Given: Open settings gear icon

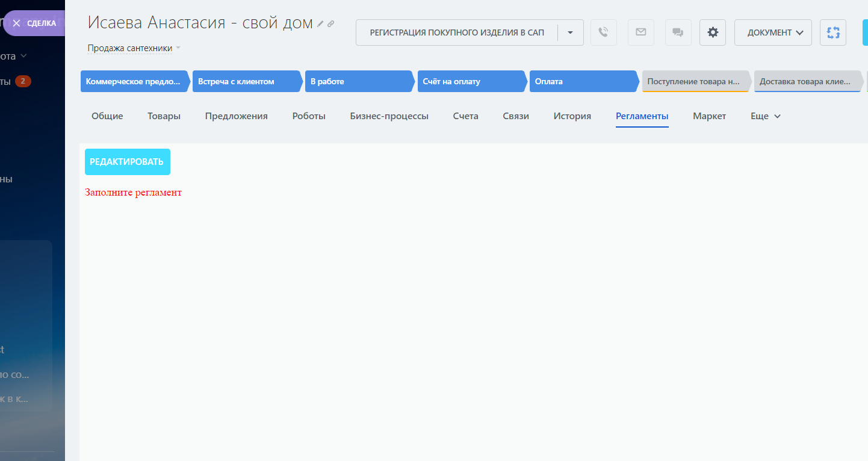Looking at the screenshot, I should click(x=713, y=32).
